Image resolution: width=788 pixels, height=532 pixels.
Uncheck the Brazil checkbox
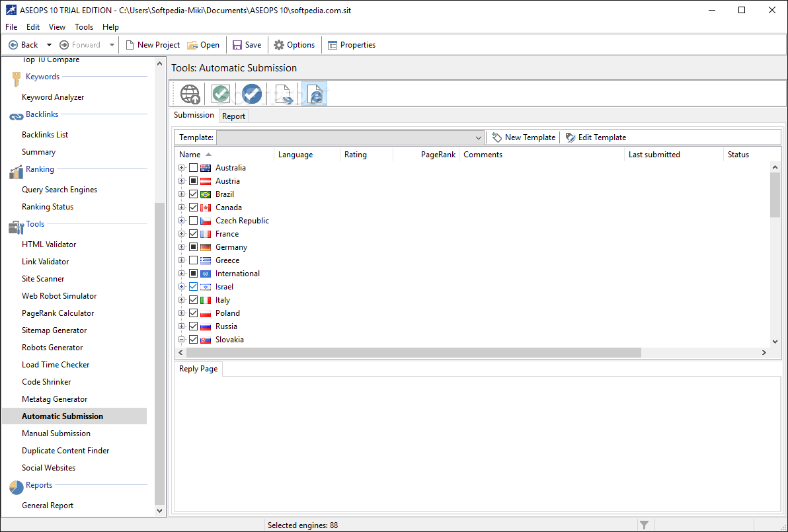click(194, 194)
